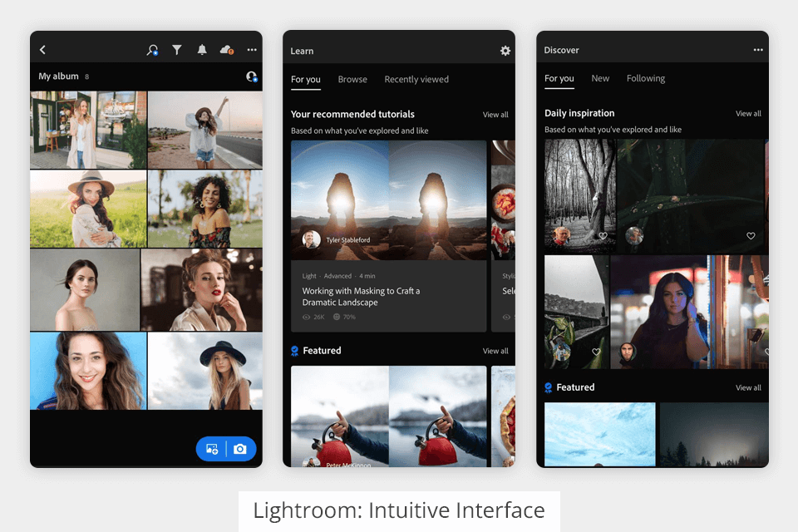This screenshot has width=798, height=532.
Task: Open photo of curly-haired woman in floral top
Action: point(205,209)
